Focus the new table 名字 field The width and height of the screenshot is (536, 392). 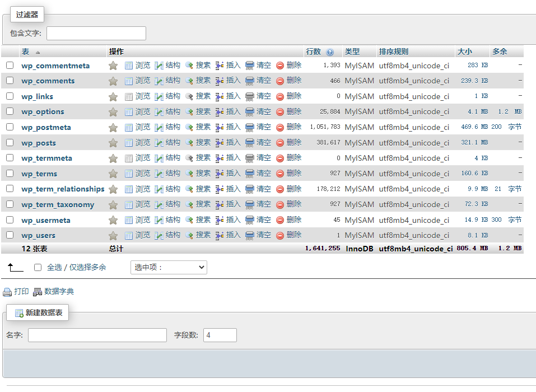(97, 335)
